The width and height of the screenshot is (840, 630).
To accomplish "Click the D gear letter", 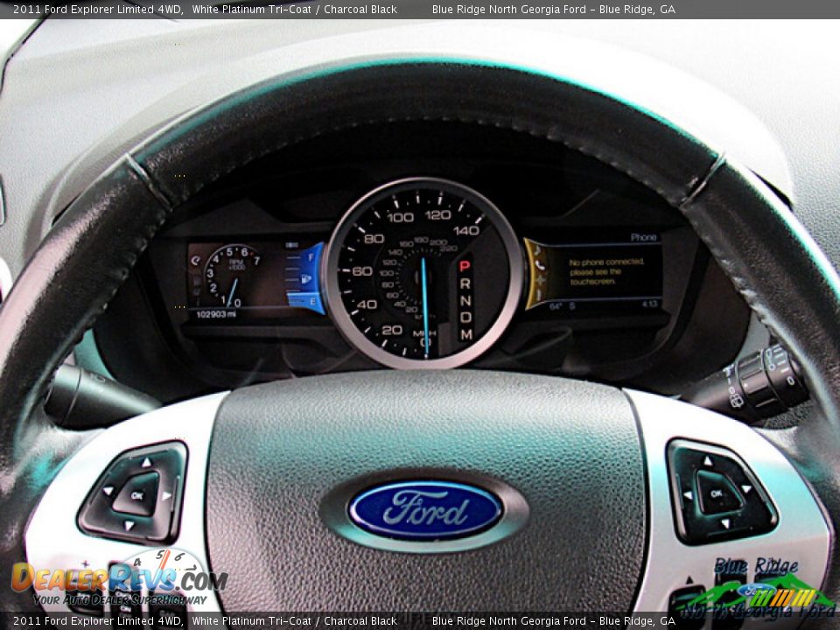I will (465, 317).
